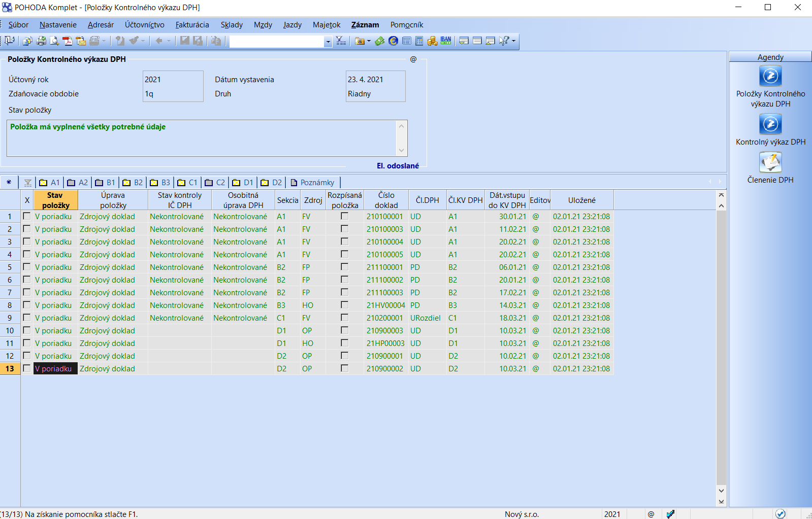
Task: Click the blue checkmark icon in status bar
Action: point(670,514)
